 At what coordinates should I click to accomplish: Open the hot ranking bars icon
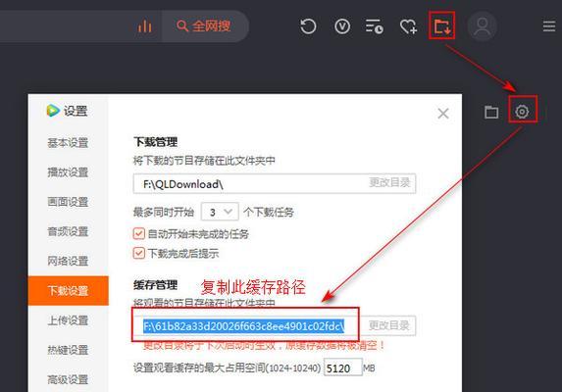(x=145, y=26)
